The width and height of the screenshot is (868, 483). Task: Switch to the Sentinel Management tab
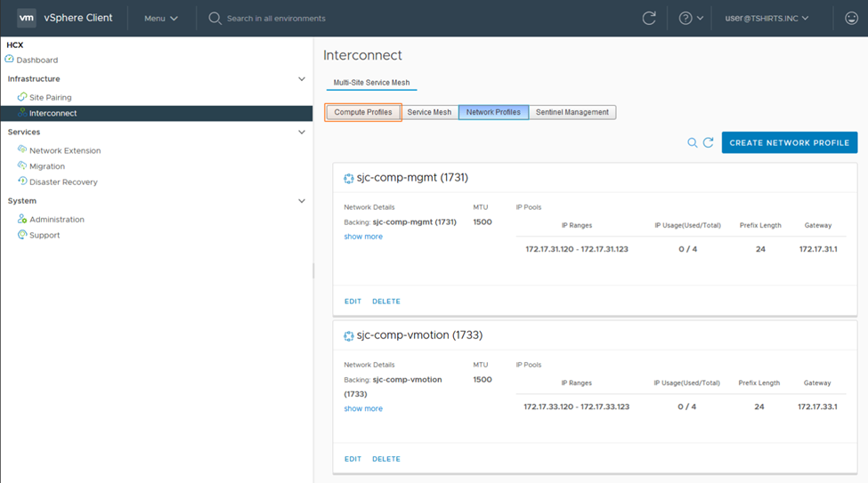click(572, 112)
